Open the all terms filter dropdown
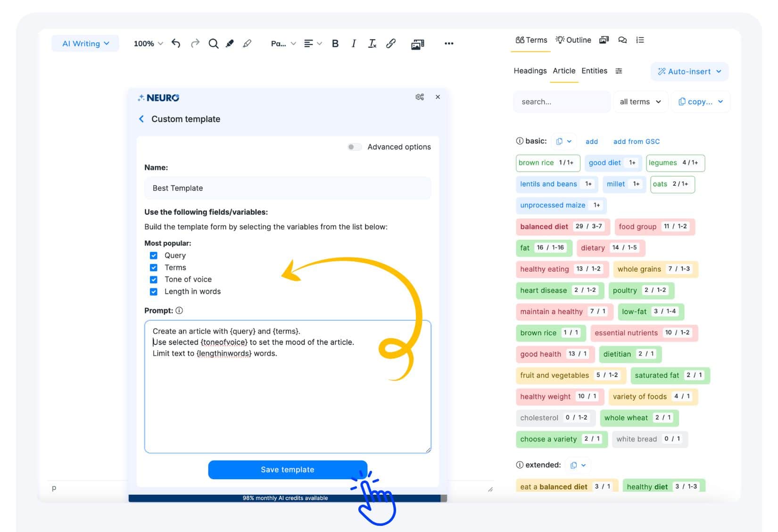 (x=640, y=102)
